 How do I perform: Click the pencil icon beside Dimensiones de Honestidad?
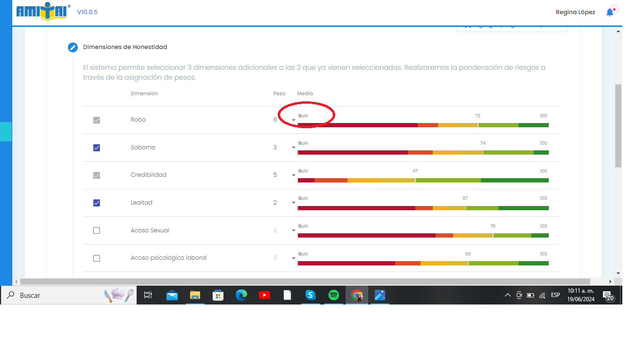click(x=73, y=47)
